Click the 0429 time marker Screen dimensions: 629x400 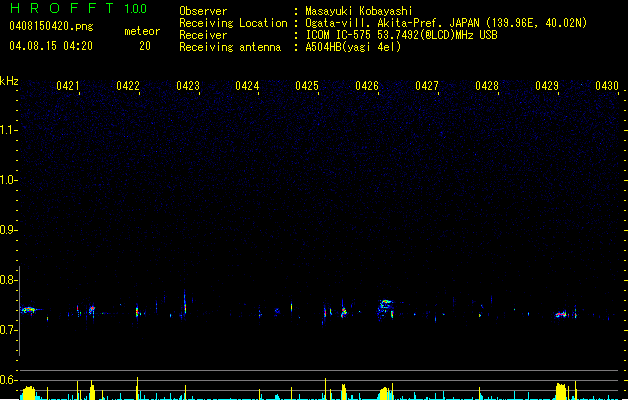pos(547,86)
